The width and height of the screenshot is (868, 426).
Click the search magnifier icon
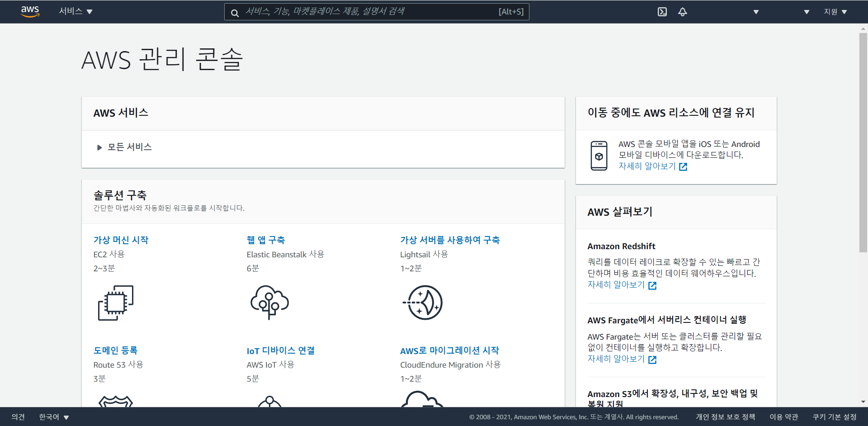pyautogui.click(x=235, y=13)
